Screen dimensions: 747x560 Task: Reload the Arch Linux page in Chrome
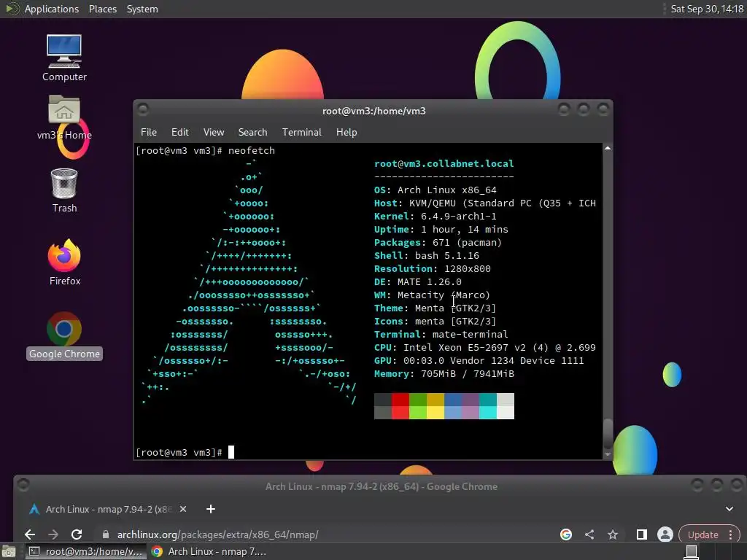pos(77,534)
